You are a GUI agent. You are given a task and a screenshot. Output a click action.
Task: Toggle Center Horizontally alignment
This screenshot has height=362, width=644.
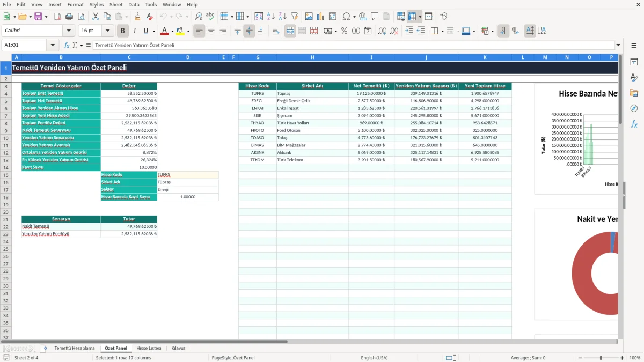point(211,31)
